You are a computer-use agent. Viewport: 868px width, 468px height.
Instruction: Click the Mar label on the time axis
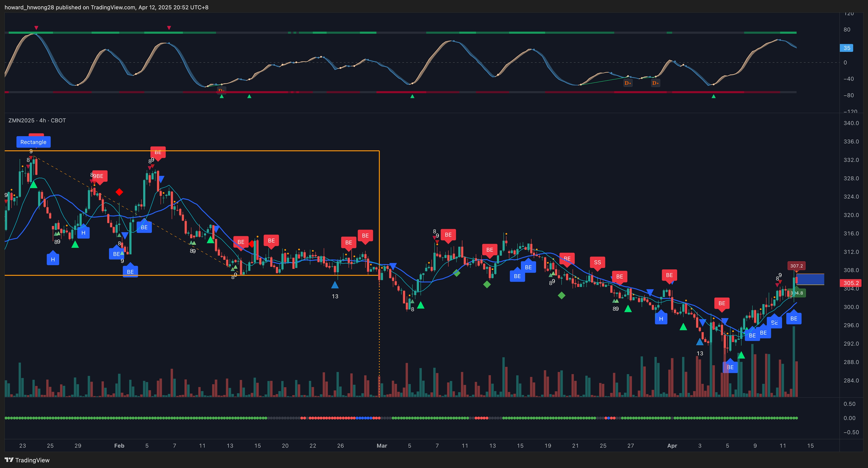pos(382,445)
